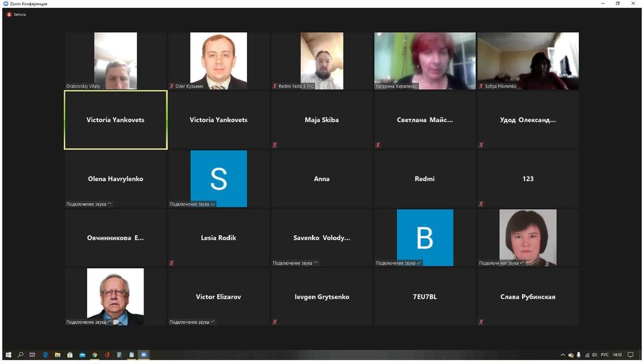This screenshot has height=364, width=644.
Task: Click muted mic icon on Redmi Note 8 Pro tile
Action: [275, 86]
